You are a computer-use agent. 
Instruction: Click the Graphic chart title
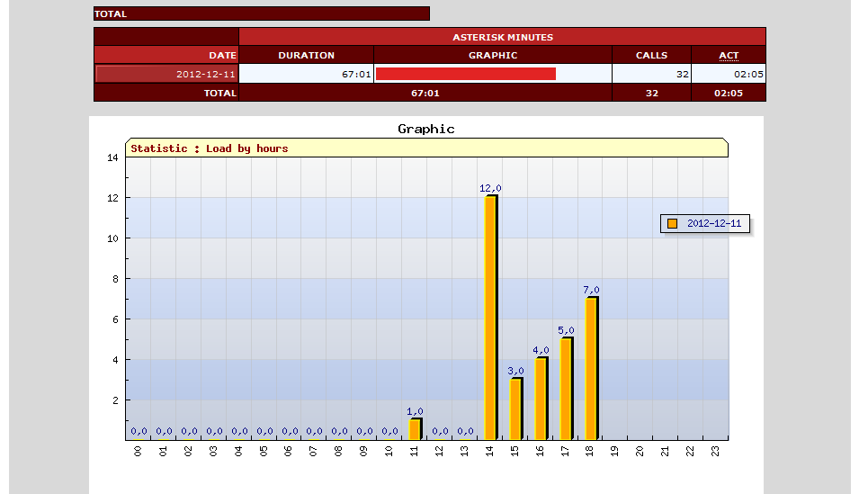426,129
